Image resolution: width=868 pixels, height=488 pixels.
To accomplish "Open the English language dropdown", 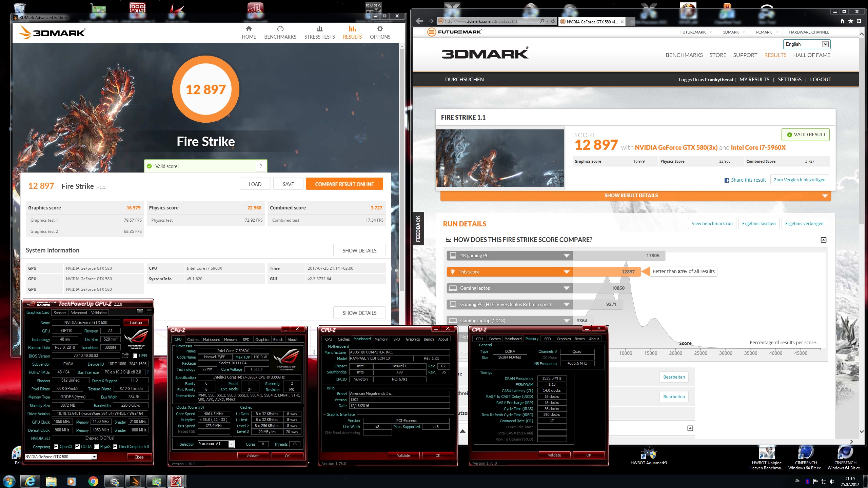I will [807, 44].
